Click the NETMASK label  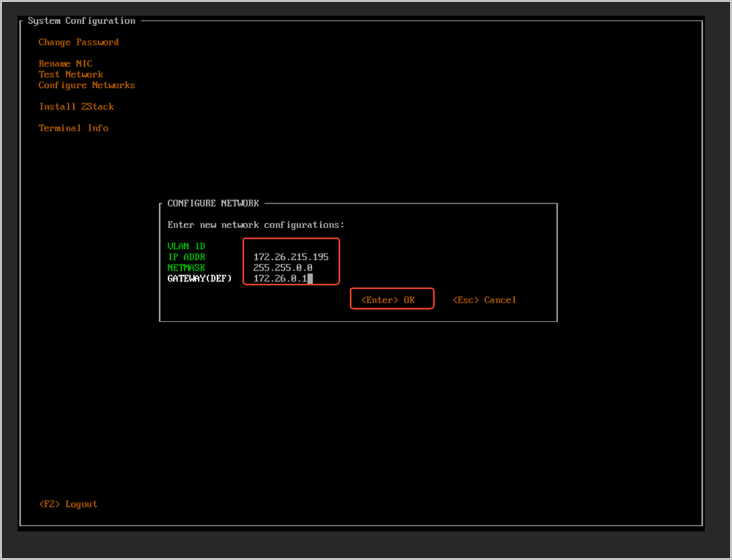click(x=186, y=268)
